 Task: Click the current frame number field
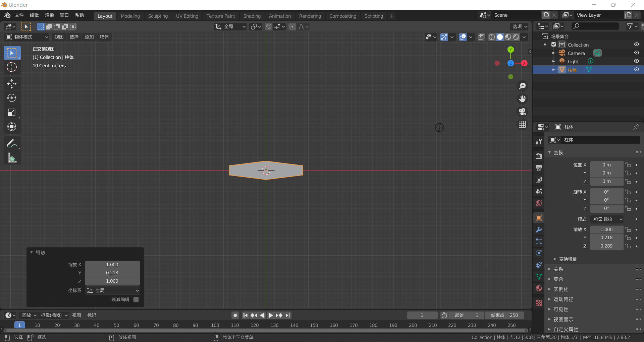(x=422, y=315)
